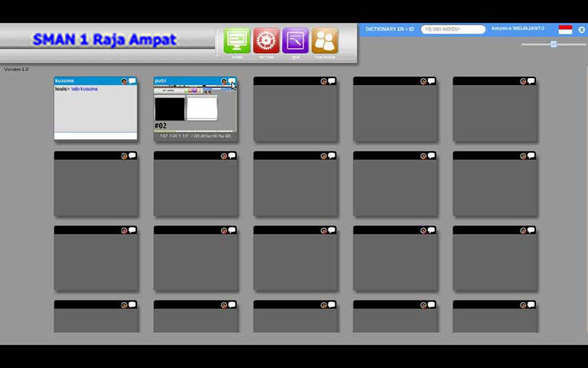
Task: Click the Indonesian flag icon
Action: [x=565, y=30]
